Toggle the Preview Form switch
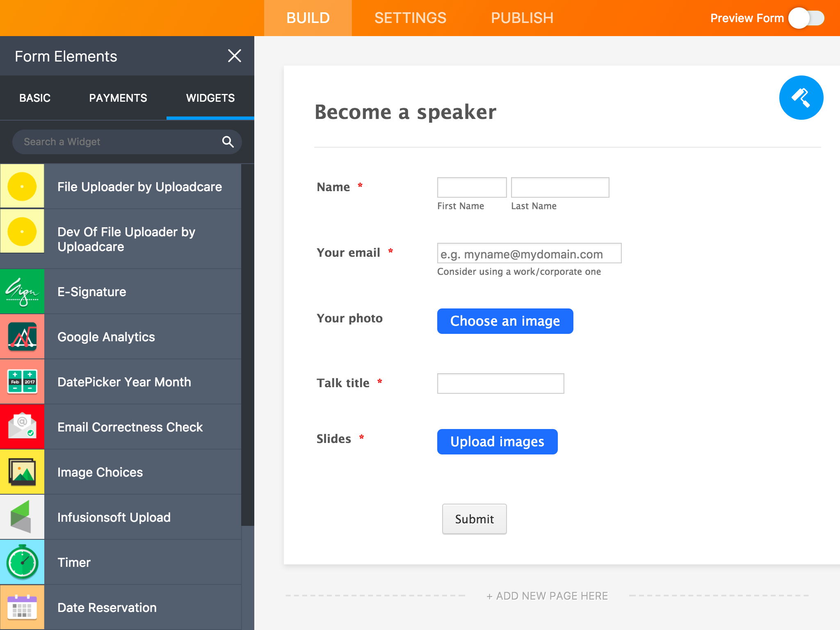Viewport: 840px width, 630px height. pyautogui.click(x=806, y=18)
